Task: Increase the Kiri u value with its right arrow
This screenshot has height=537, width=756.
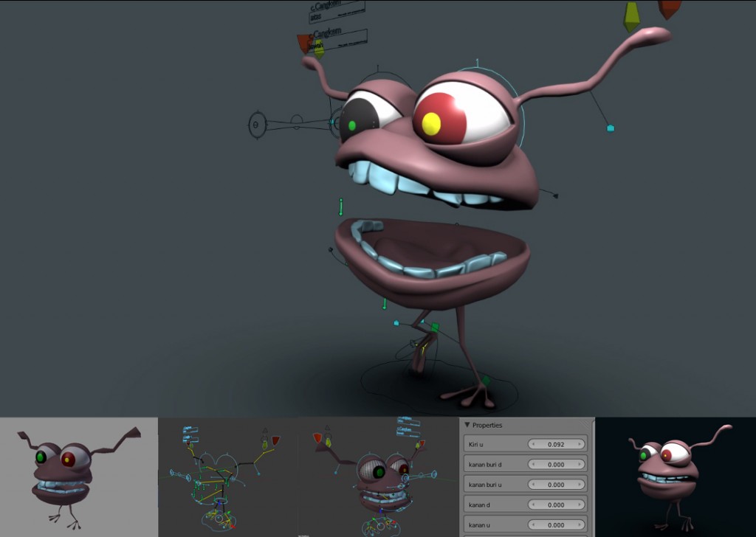Action: 581,445
